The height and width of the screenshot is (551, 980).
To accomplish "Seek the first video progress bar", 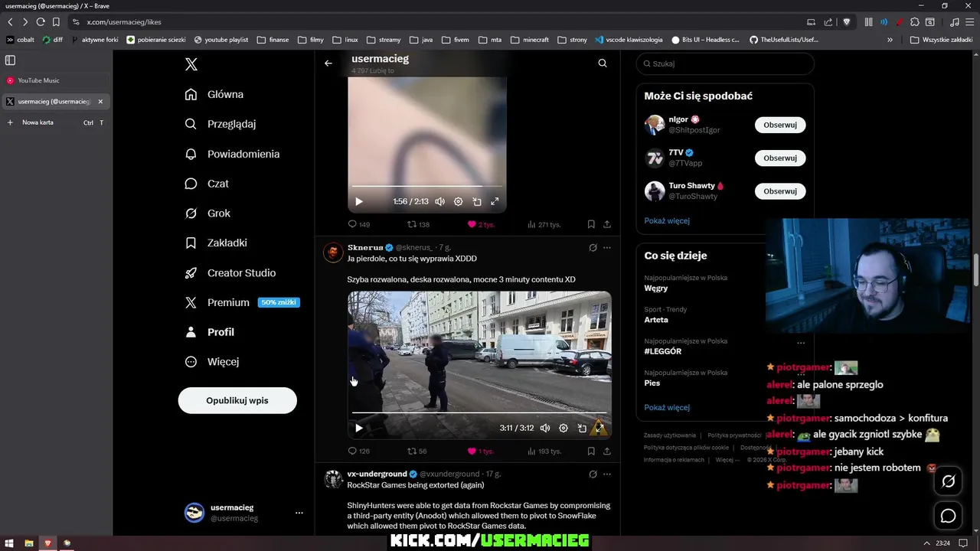I will point(427,186).
